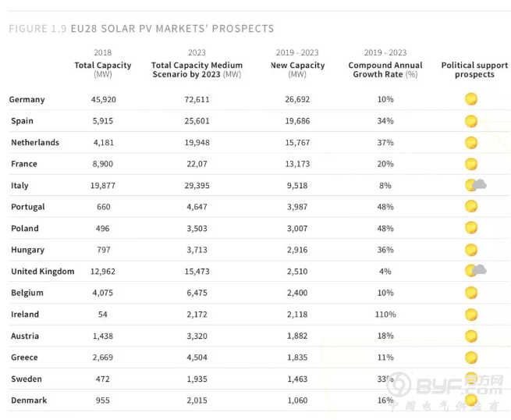Click Netherlands' sun support icon

pos(470,143)
